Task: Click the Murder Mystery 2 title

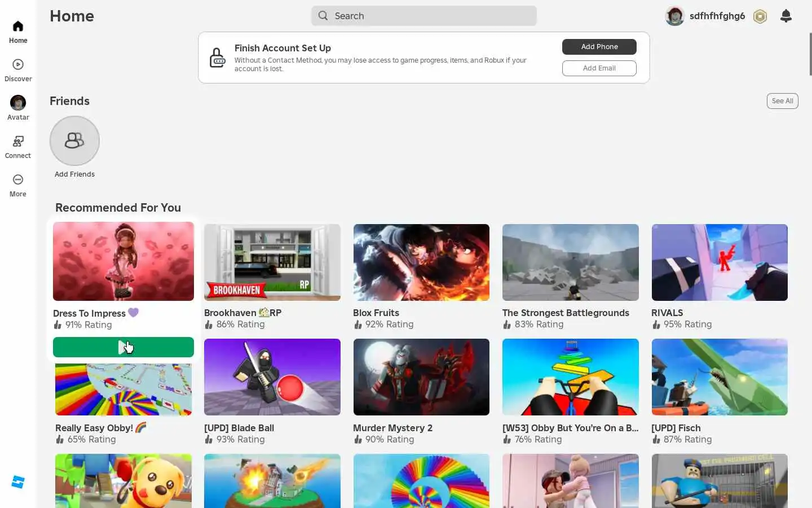Action: point(392,428)
